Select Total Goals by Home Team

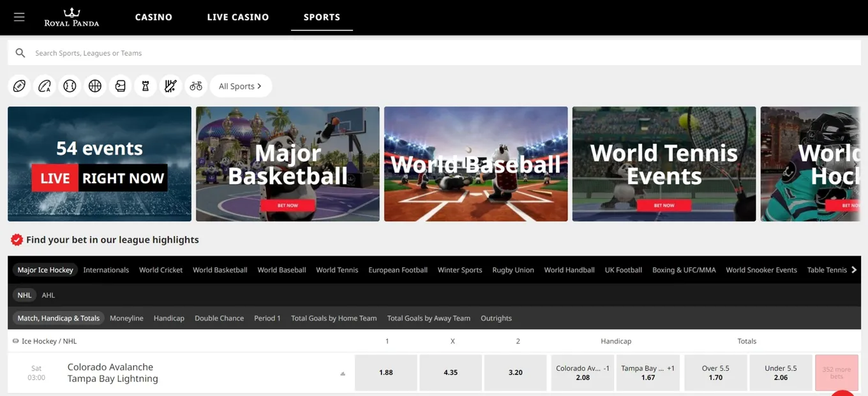[x=334, y=318]
